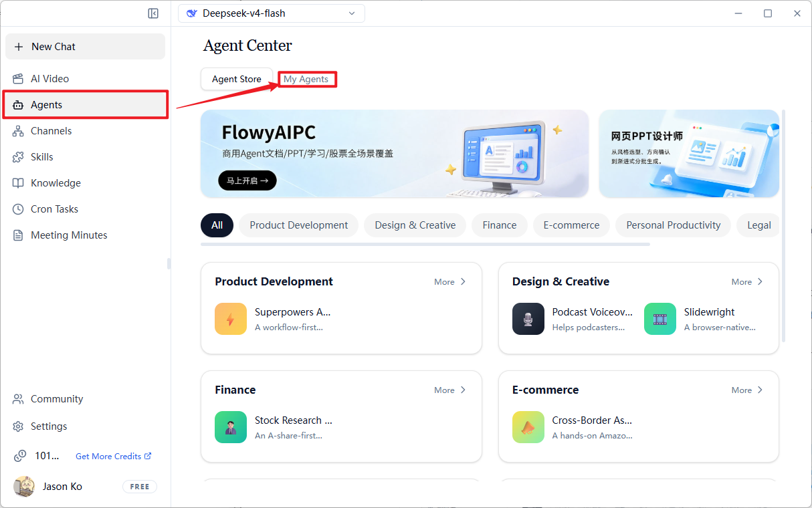Open the Superpowers agent lightning icon

pyautogui.click(x=231, y=319)
